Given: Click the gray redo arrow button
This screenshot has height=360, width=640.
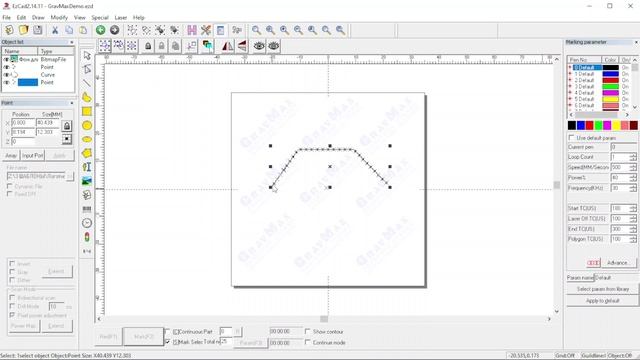Looking at the screenshot, I should click(115, 30).
